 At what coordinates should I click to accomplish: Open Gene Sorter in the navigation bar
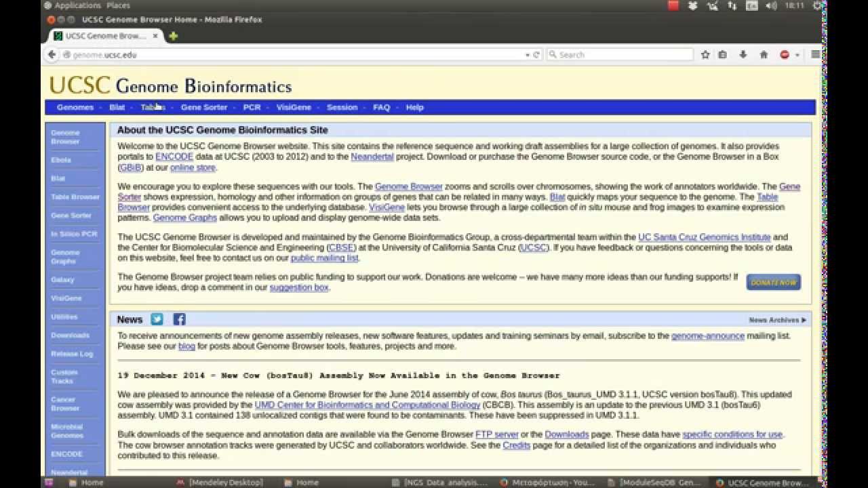pyautogui.click(x=204, y=107)
